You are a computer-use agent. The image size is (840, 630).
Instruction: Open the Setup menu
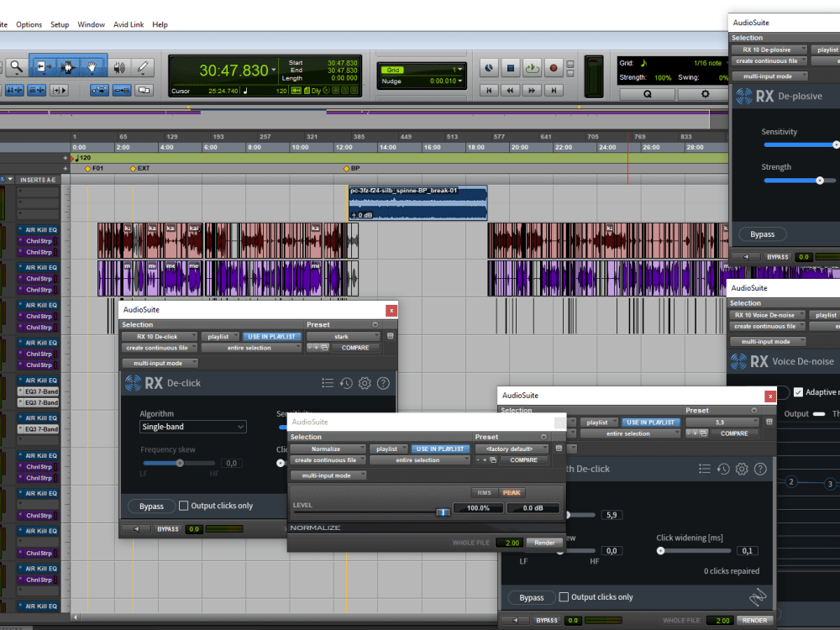point(60,24)
